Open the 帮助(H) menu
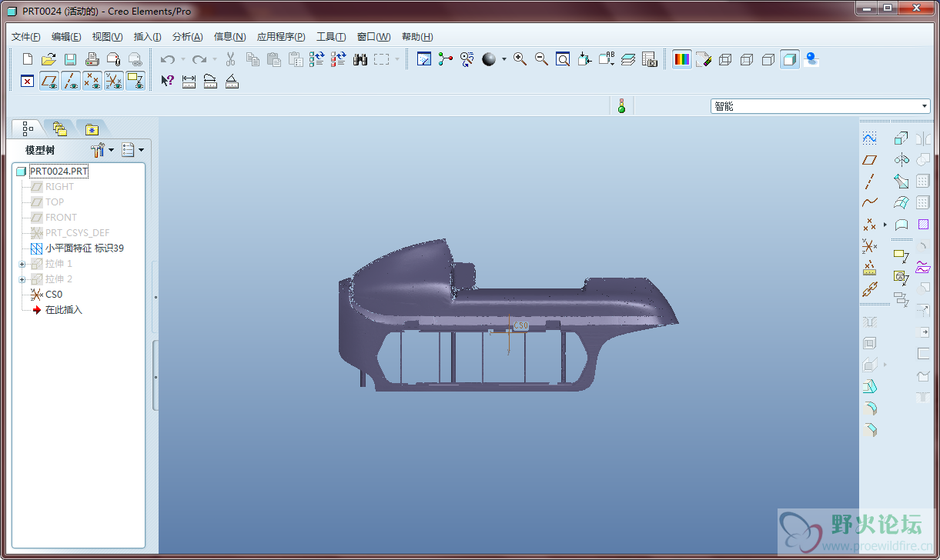The height and width of the screenshot is (560, 940). point(417,37)
